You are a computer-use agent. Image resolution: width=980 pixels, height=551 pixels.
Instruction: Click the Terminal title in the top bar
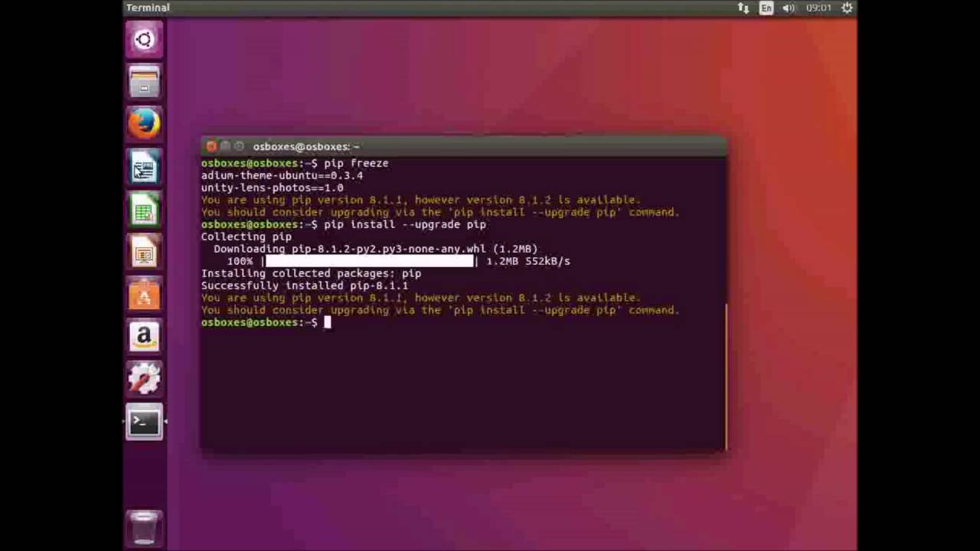pyautogui.click(x=148, y=8)
